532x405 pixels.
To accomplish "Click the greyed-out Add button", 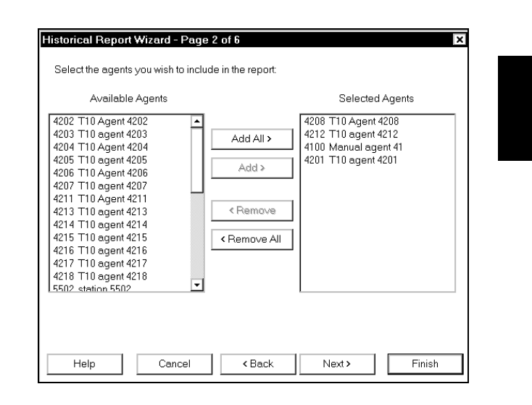I will (252, 167).
